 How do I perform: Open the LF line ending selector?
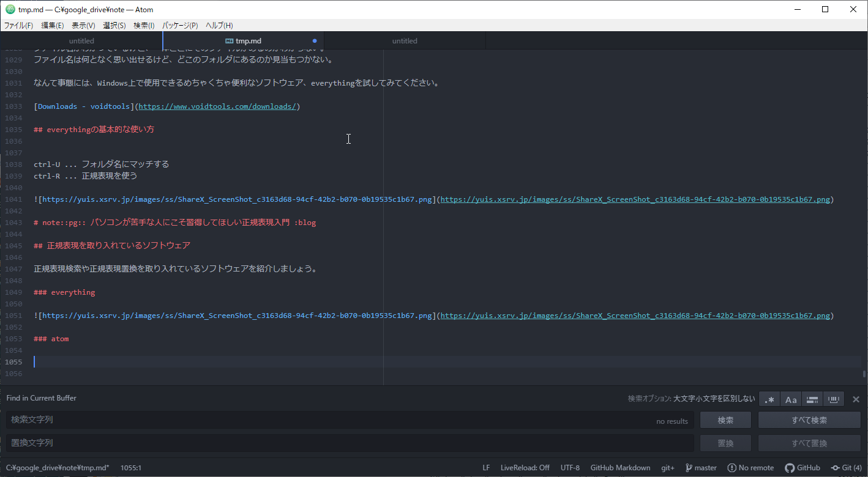(x=486, y=468)
